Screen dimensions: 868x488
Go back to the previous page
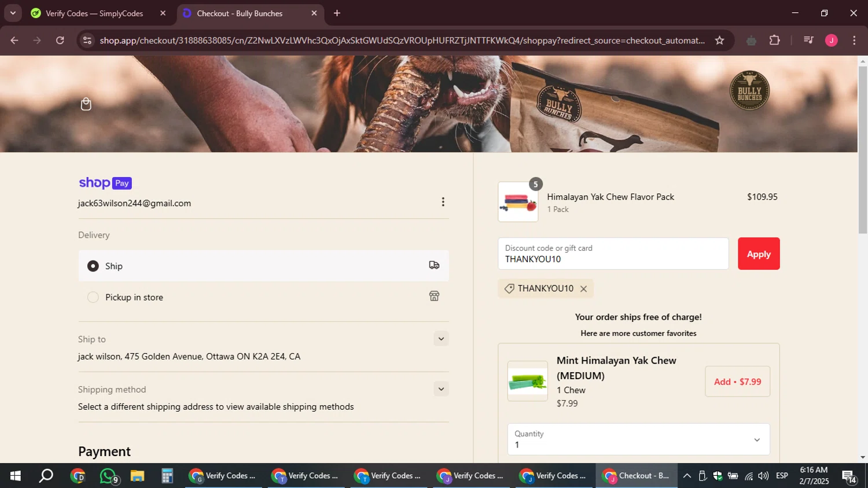tap(14, 41)
